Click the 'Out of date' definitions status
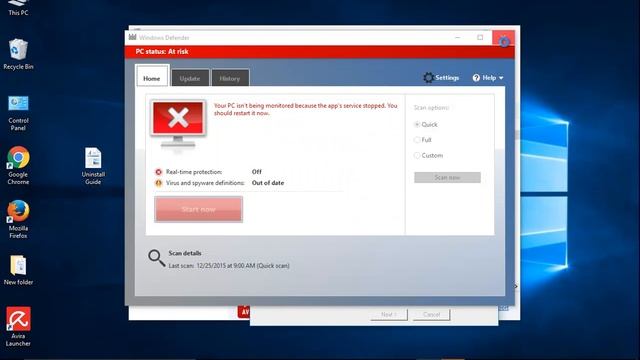Viewport: 640px width, 360px height. (x=268, y=183)
